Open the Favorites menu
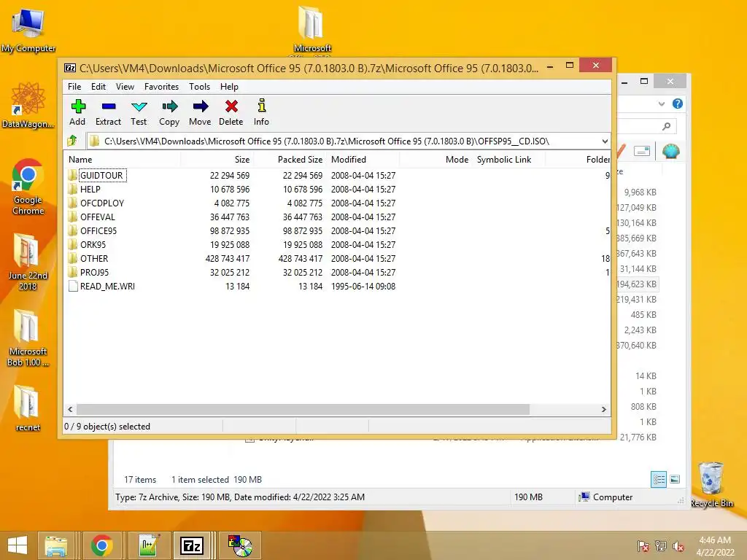Screen dimensions: 747x560 pyautogui.click(x=161, y=87)
